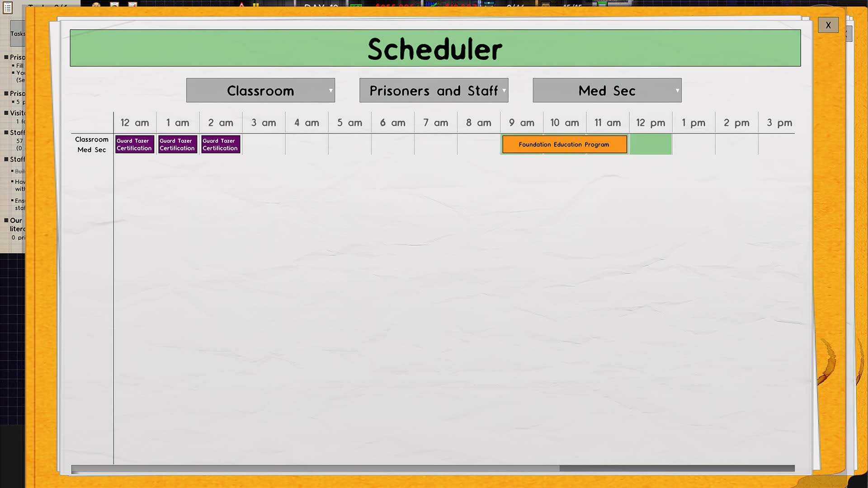Click the Guard Tazer Certification at 2am
This screenshot has height=488, width=868.
coord(220,144)
